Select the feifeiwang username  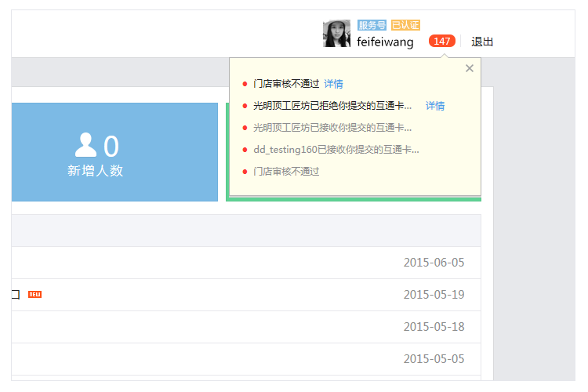click(x=385, y=42)
